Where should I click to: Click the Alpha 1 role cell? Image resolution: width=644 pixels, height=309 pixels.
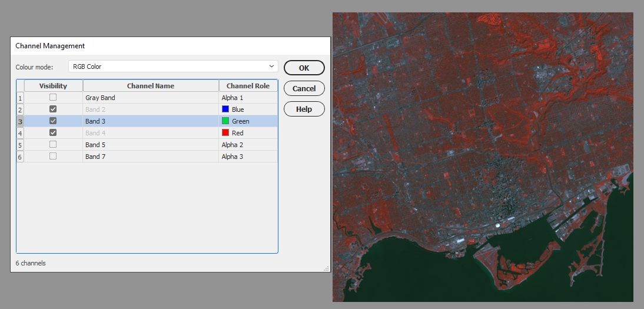click(248, 98)
